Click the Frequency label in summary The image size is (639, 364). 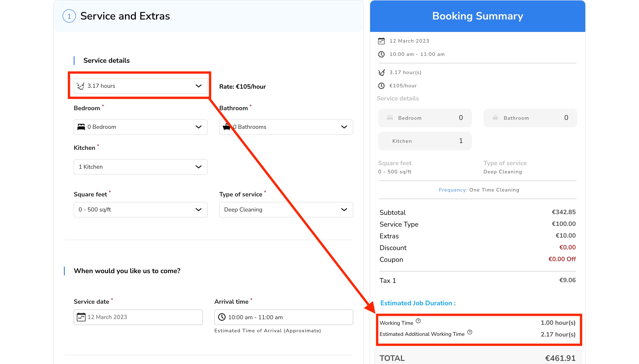click(453, 190)
